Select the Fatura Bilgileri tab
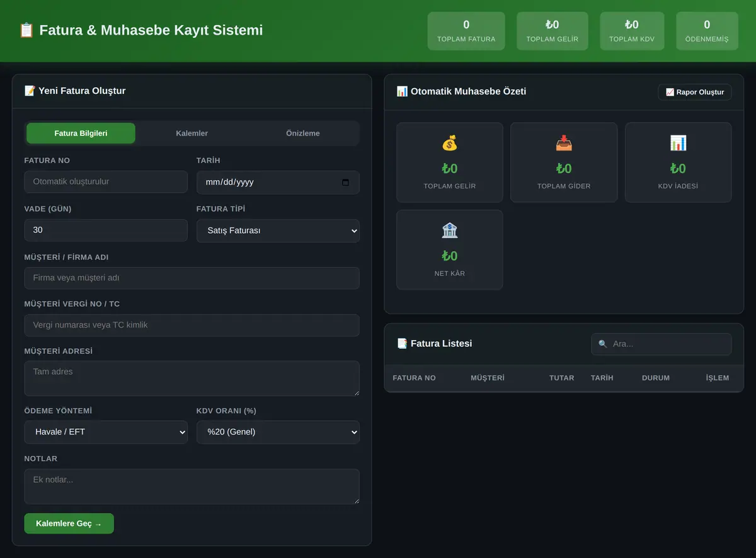 pyautogui.click(x=81, y=134)
